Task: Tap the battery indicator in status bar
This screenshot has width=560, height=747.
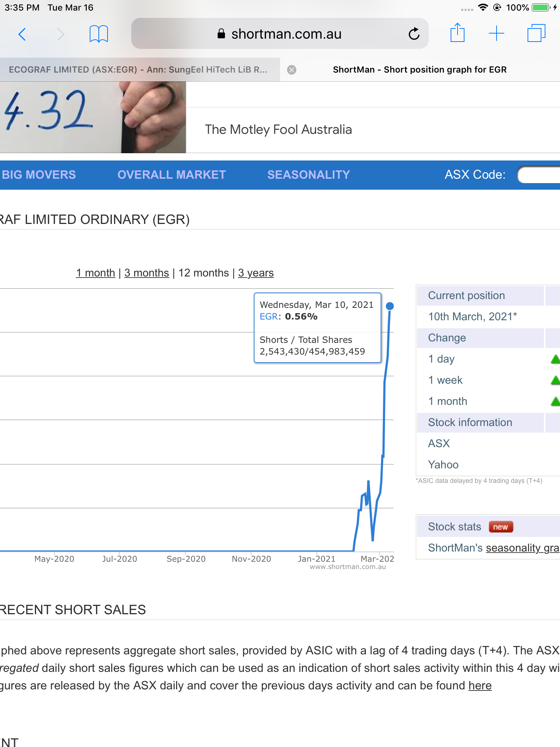Action: pos(541,7)
